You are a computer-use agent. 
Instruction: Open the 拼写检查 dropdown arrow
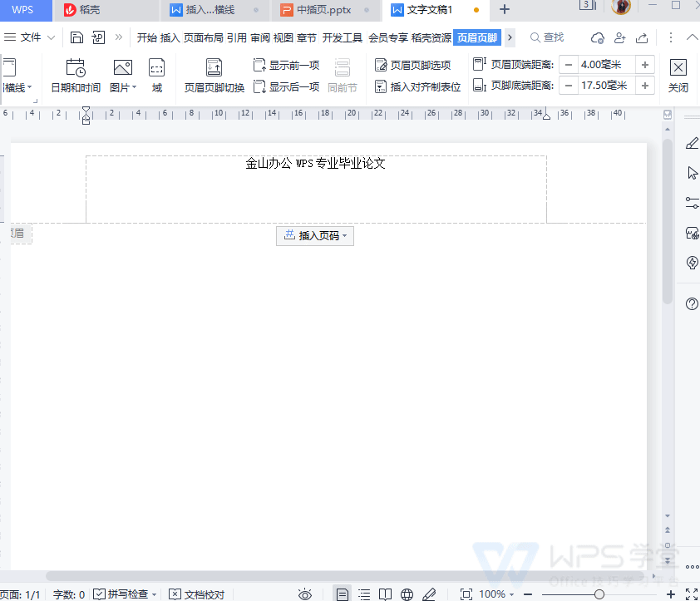coord(154,594)
